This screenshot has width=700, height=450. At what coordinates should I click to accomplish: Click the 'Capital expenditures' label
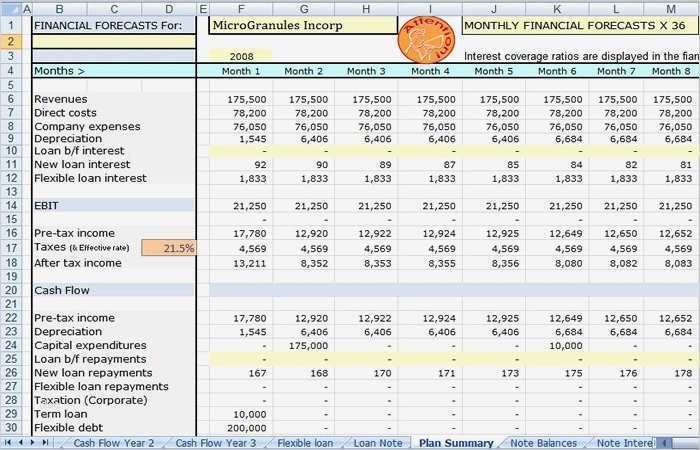click(x=90, y=345)
